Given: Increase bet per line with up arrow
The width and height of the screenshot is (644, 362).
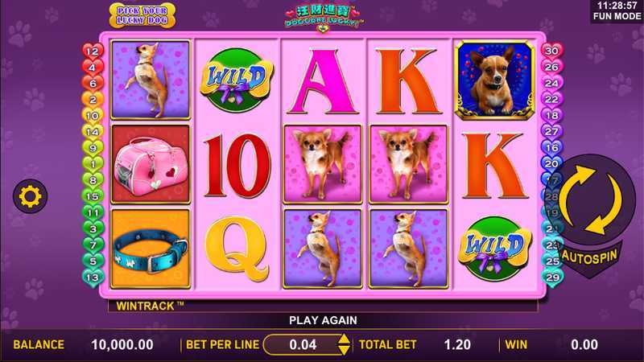Looking at the screenshot, I should coord(344,339).
